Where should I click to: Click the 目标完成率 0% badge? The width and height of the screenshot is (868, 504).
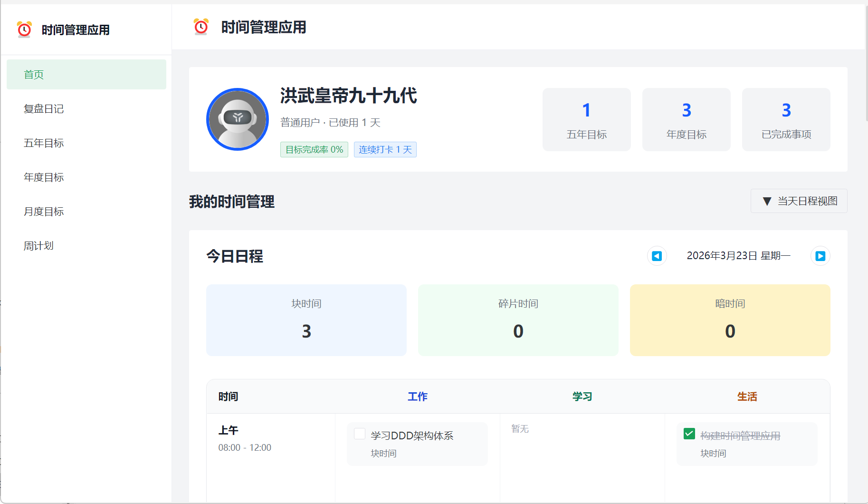(314, 150)
